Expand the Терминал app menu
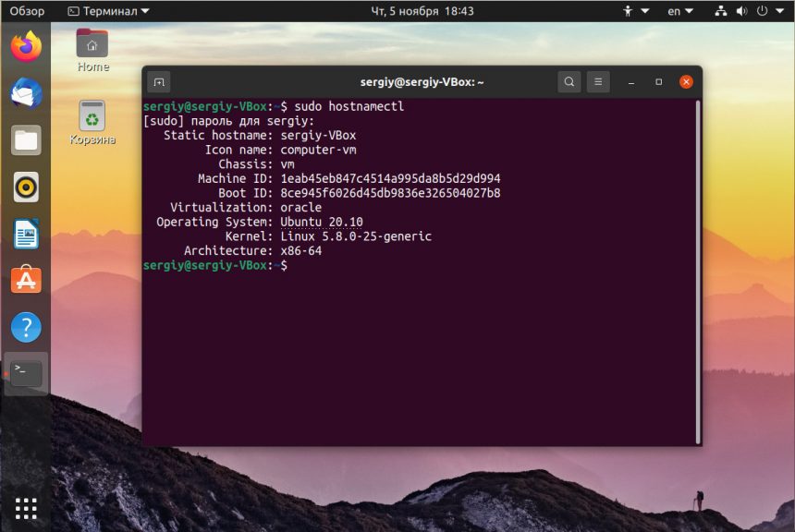 point(108,11)
